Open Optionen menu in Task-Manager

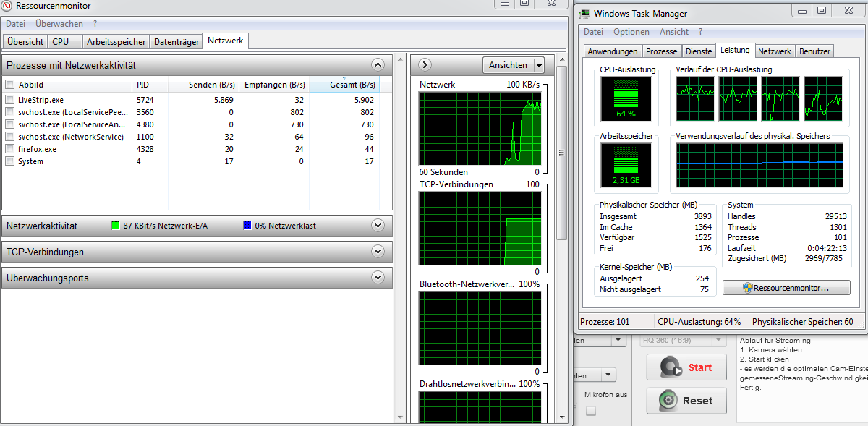[x=631, y=32]
